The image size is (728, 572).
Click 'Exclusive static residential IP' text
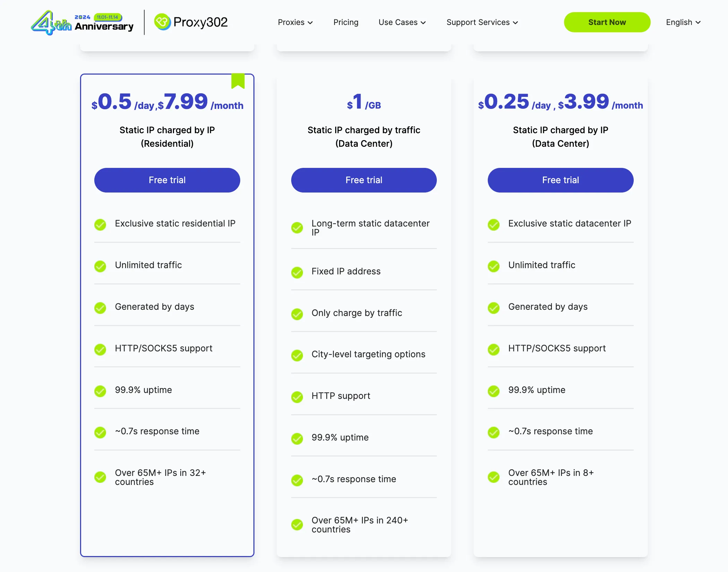click(175, 223)
